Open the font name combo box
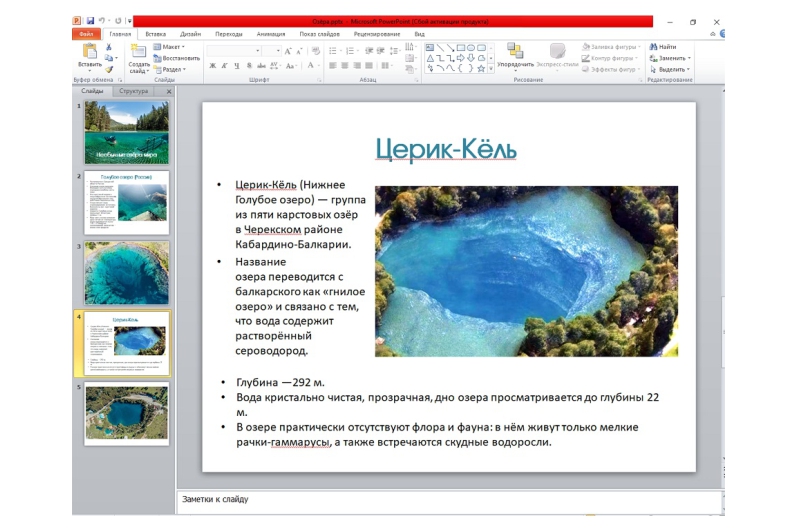The width and height of the screenshot is (797, 531). tap(234, 51)
